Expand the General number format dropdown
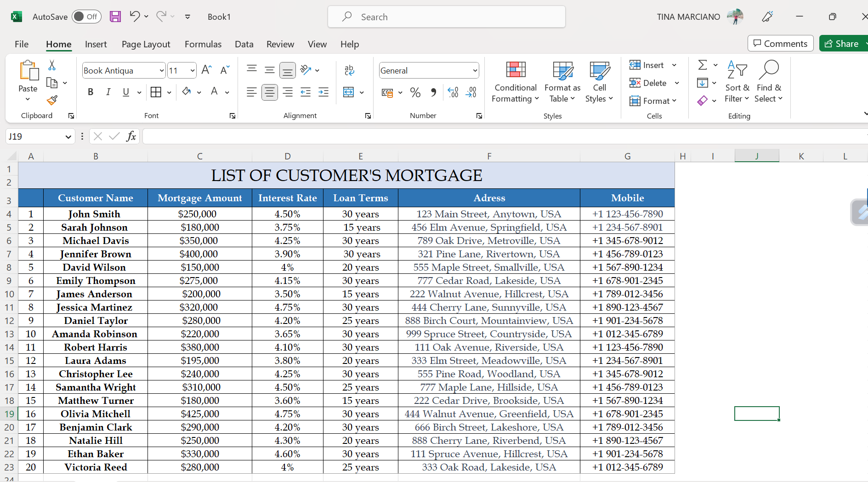Viewport: 868px width, 482px height. (475, 71)
